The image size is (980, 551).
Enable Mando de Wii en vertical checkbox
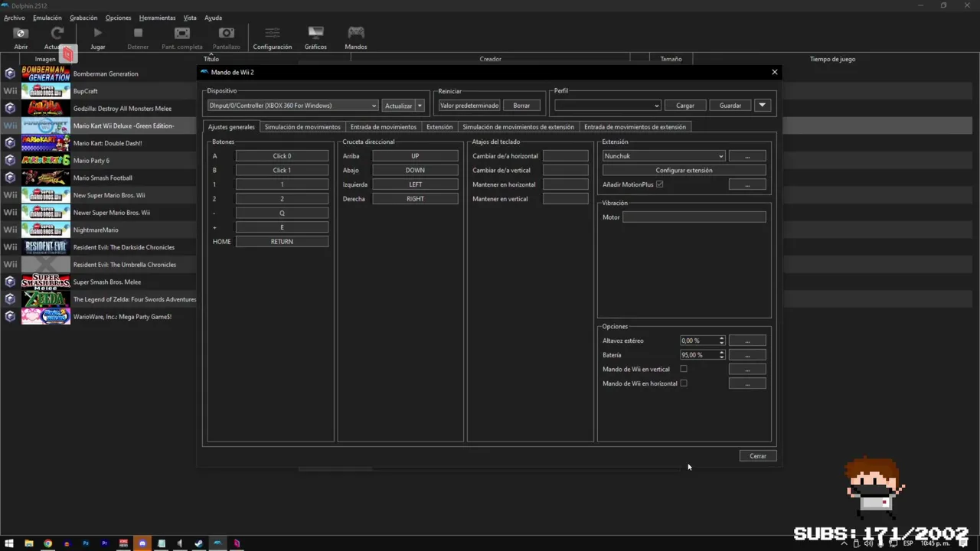coord(684,369)
